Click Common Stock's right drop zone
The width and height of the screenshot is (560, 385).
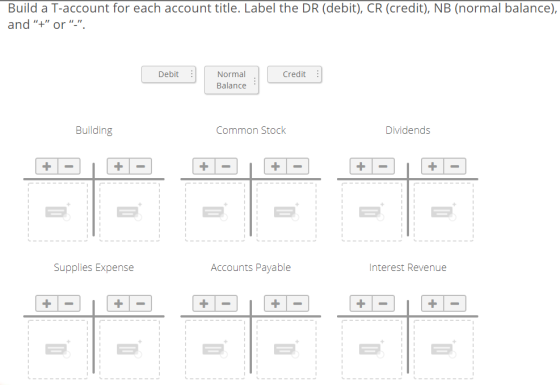pyautogui.click(x=286, y=212)
